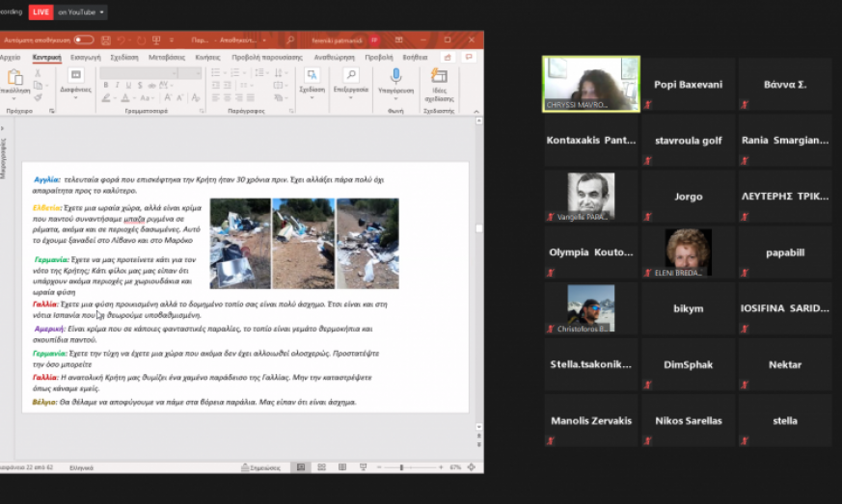Toggle strikethrough formatting
Viewport: 842px width, 504px height.
tap(151, 86)
